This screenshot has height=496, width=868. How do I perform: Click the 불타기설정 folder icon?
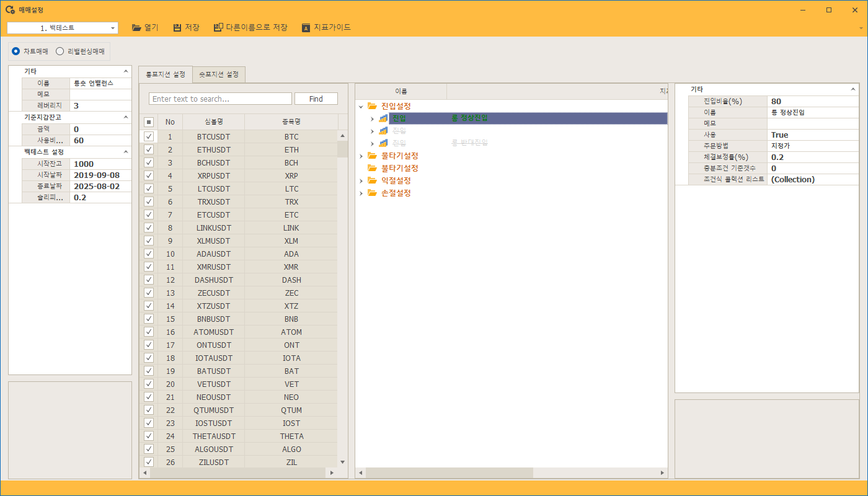click(372, 168)
